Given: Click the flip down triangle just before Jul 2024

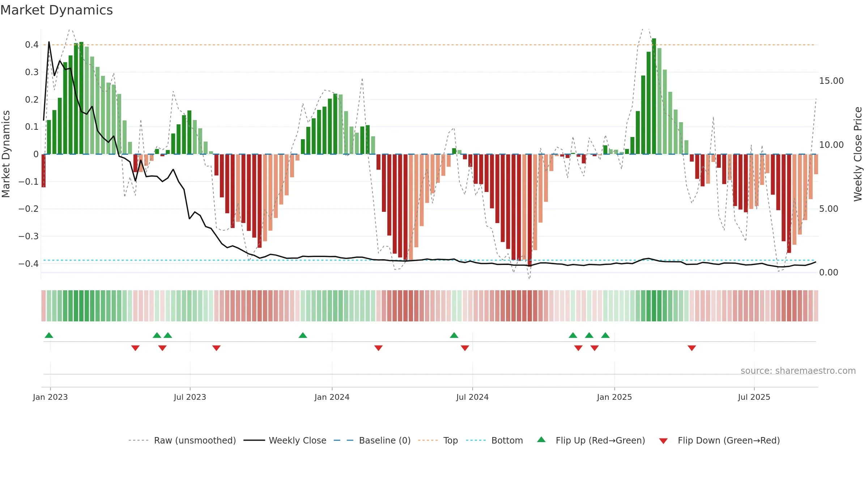Looking at the screenshot, I should point(465,348).
